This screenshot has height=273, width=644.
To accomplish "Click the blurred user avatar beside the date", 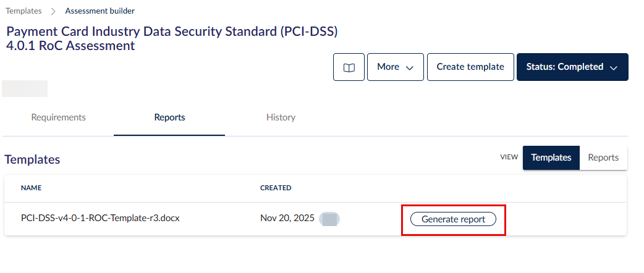I will coord(330,219).
